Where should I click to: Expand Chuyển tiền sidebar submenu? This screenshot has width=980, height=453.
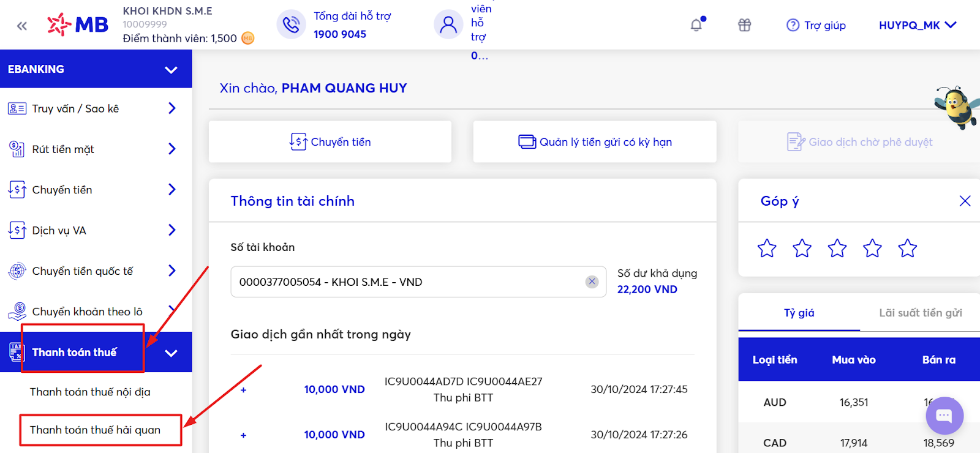172,190
